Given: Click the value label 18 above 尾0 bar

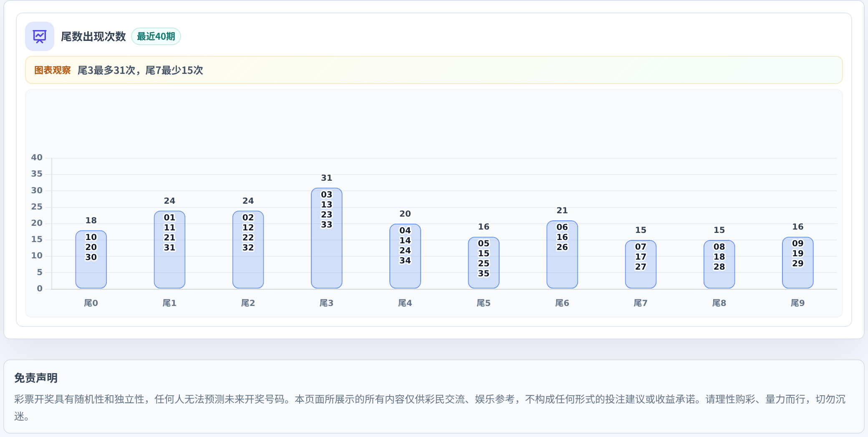Looking at the screenshot, I should coord(91,220).
